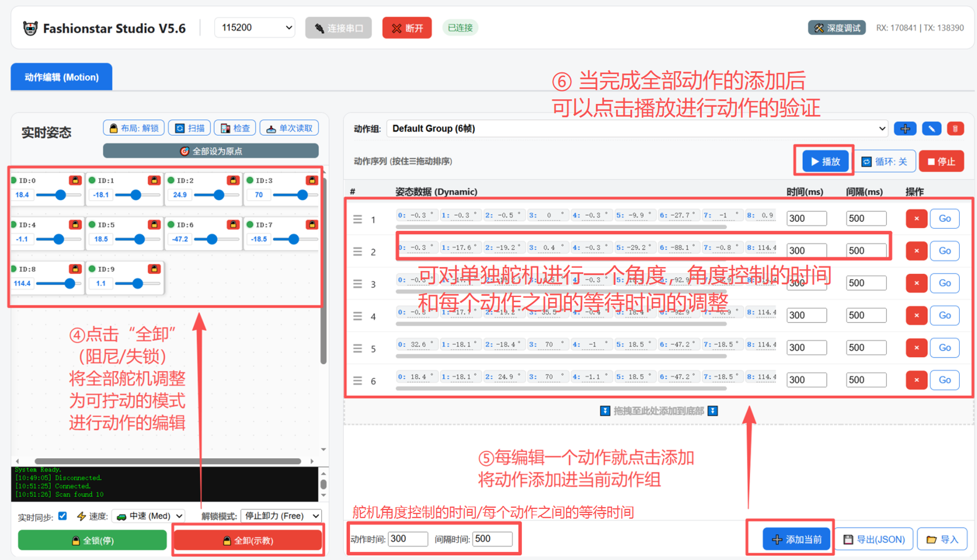The height and width of the screenshot is (560, 977).
Task: Select the 动作编辑 (Motion) tab
Action: 62,77
